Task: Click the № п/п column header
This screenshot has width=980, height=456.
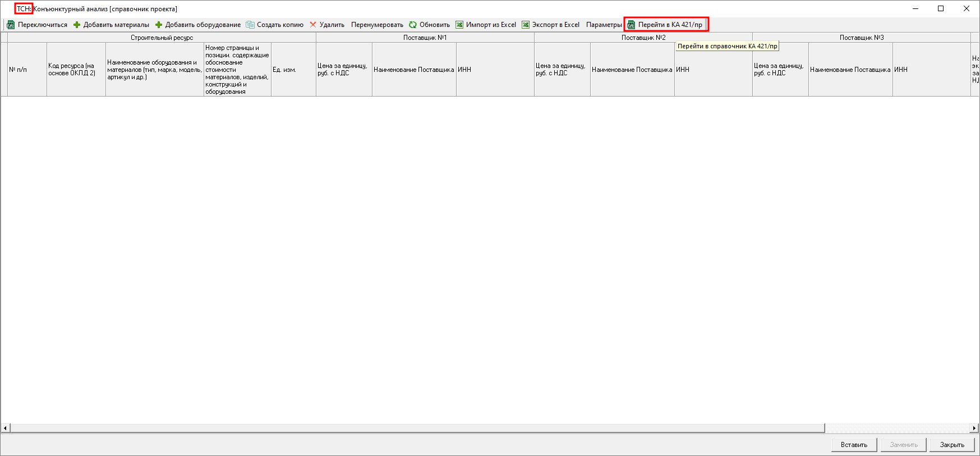Action: click(27, 70)
